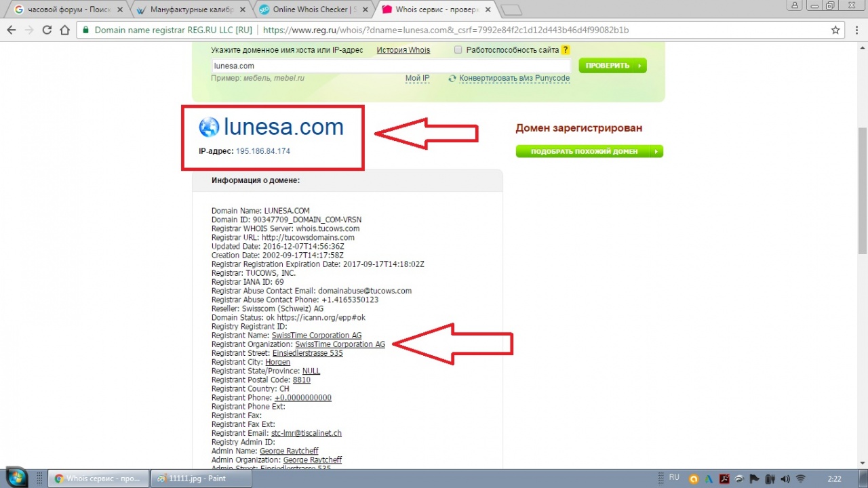This screenshot has height=488, width=868.
Task: Click the domain name input field
Action: click(x=391, y=66)
